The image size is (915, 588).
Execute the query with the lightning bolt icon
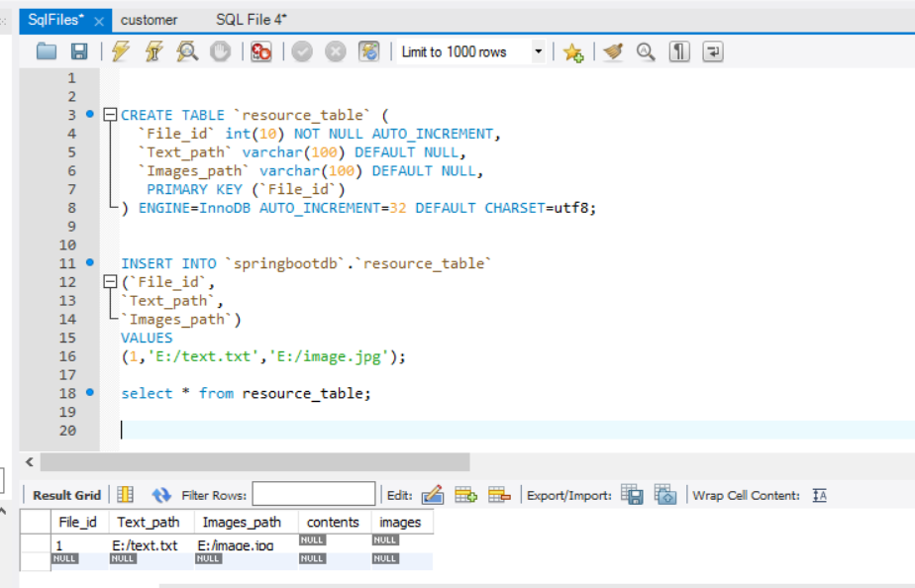pos(121,52)
